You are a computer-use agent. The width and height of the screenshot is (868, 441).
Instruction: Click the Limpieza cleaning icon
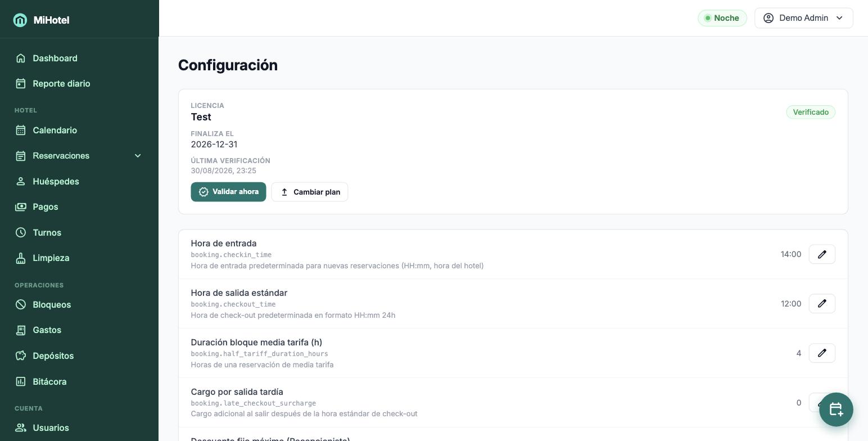[x=21, y=258]
